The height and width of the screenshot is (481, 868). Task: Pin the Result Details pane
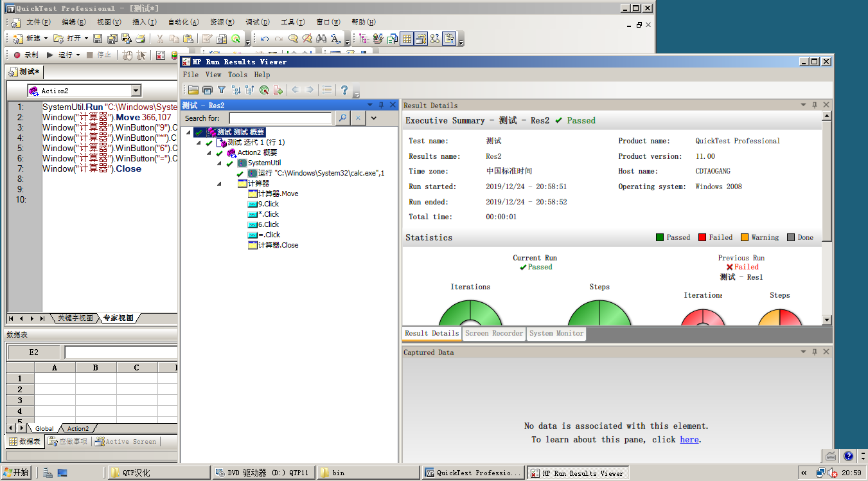pyautogui.click(x=815, y=105)
